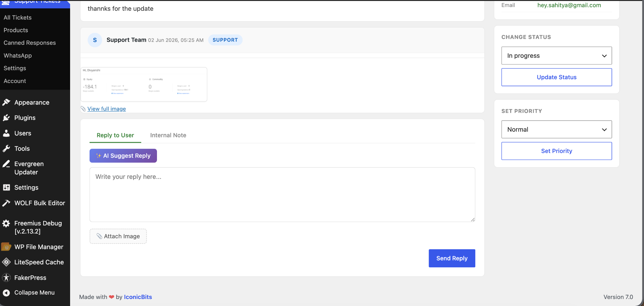Switch to Internal Note tab
The image size is (644, 306).
click(168, 135)
